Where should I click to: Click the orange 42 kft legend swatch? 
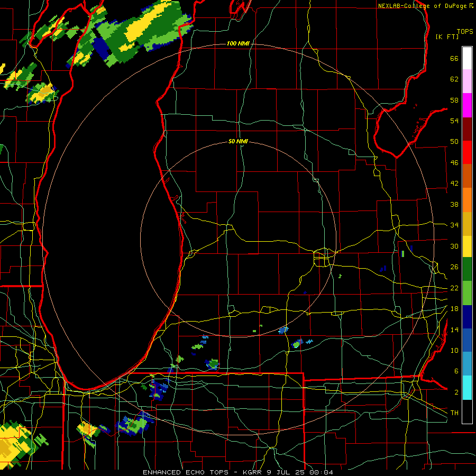(467, 199)
